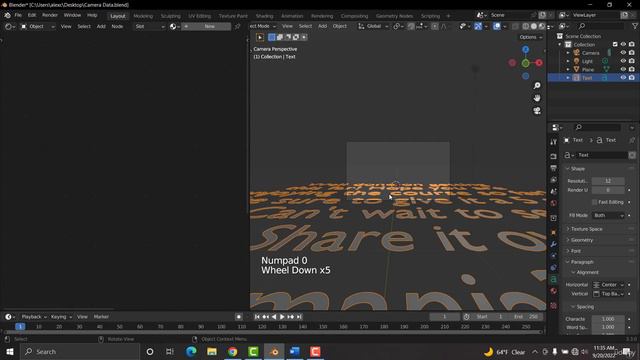This screenshot has height=360, width=640.
Task: Switch to the Shading workspace tab
Action: pos(264,16)
